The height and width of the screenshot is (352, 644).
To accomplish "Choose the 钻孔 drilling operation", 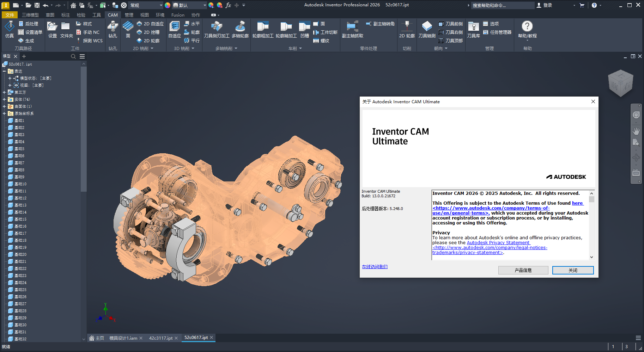I will coord(113,29).
